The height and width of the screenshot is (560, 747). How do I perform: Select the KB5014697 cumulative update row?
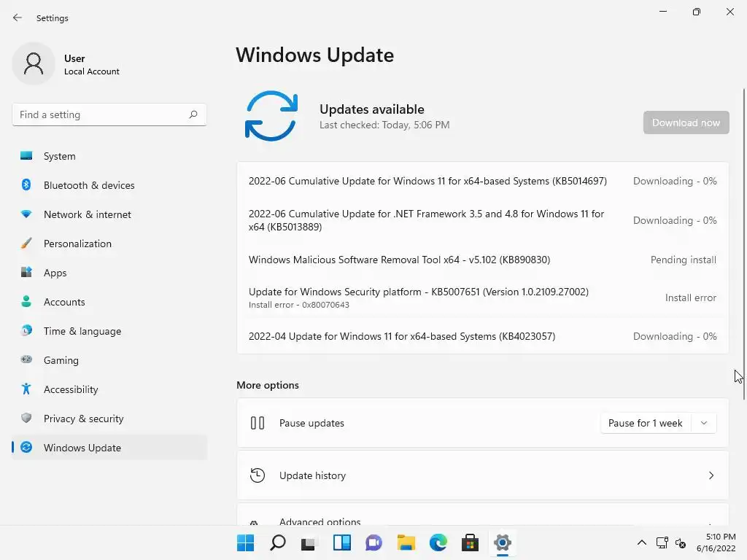tap(483, 181)
